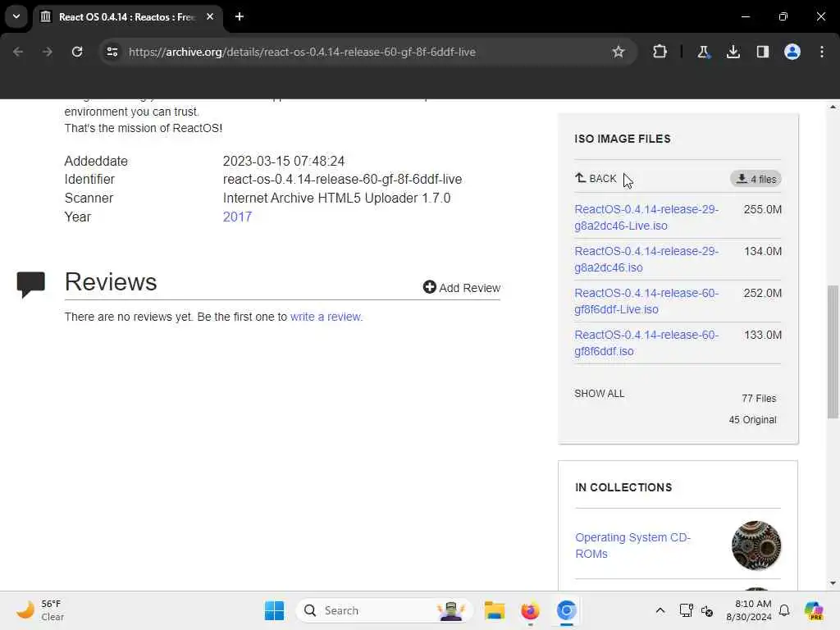This screenshot has height=630, width=840.
Task: Open the Windows Start menu
Action: [x=274, y=610]
